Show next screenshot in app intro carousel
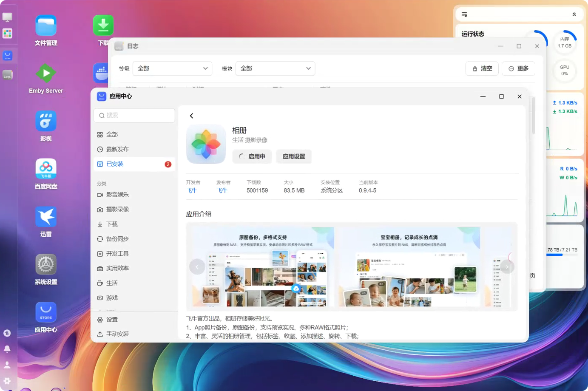This screenshot has width=588, height=391. pos(507,267)
